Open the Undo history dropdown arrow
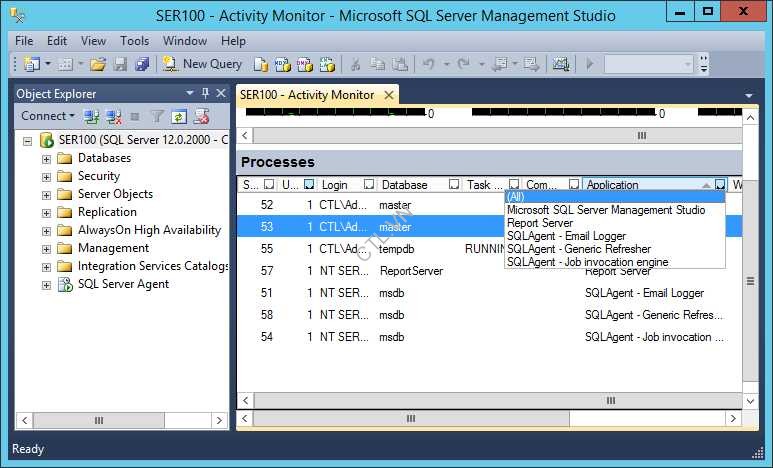 [446, 64]
